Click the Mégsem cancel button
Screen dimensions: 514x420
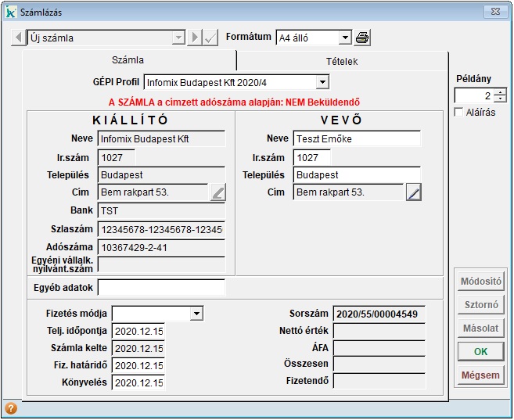(480, 375)
